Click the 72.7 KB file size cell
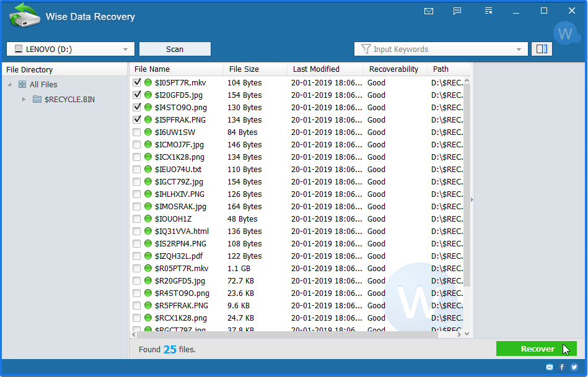 (x=240, y=280)
